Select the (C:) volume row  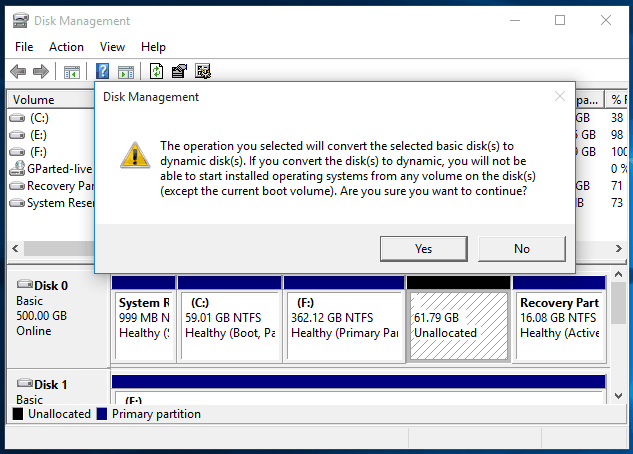pyautogui.click(x=51, y=118)
